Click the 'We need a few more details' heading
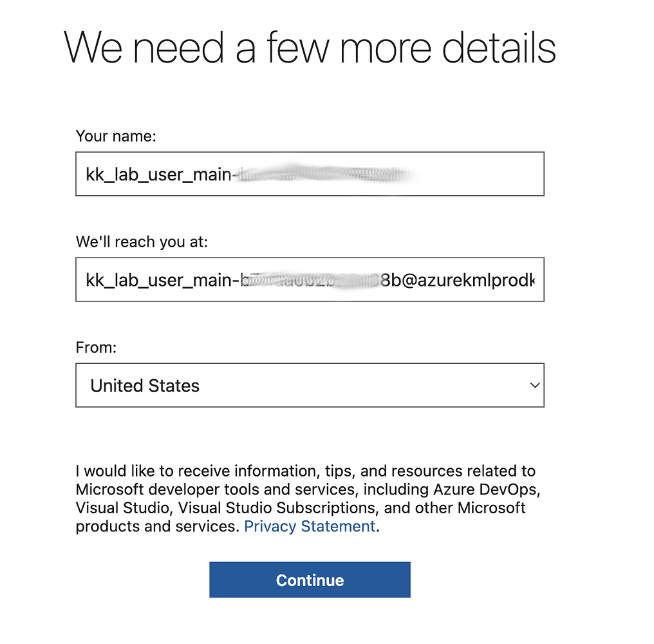The width and height of the screenshot is (654, 644). click(x=310, y=48)
